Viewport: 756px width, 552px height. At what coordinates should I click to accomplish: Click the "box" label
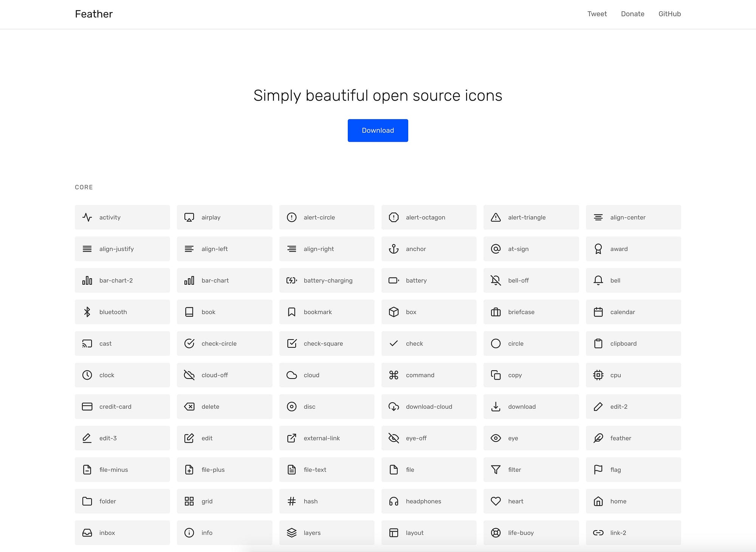click(411, 312)
